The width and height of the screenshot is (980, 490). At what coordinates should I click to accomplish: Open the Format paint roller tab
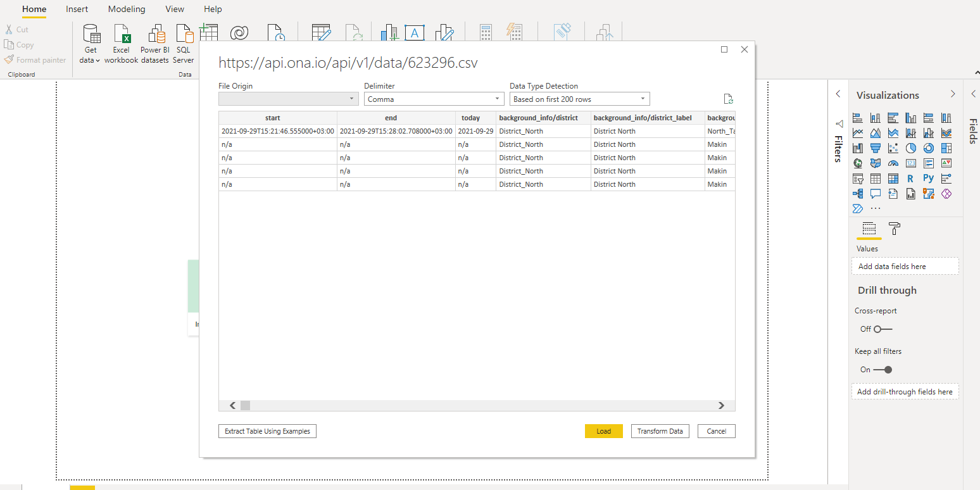click(x=895, y=229)
